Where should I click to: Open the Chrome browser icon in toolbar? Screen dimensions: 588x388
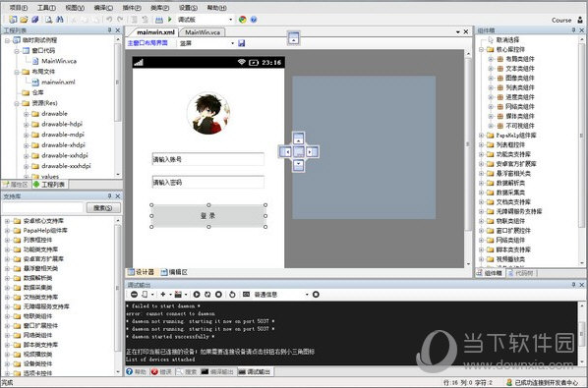tap(242, 20)
